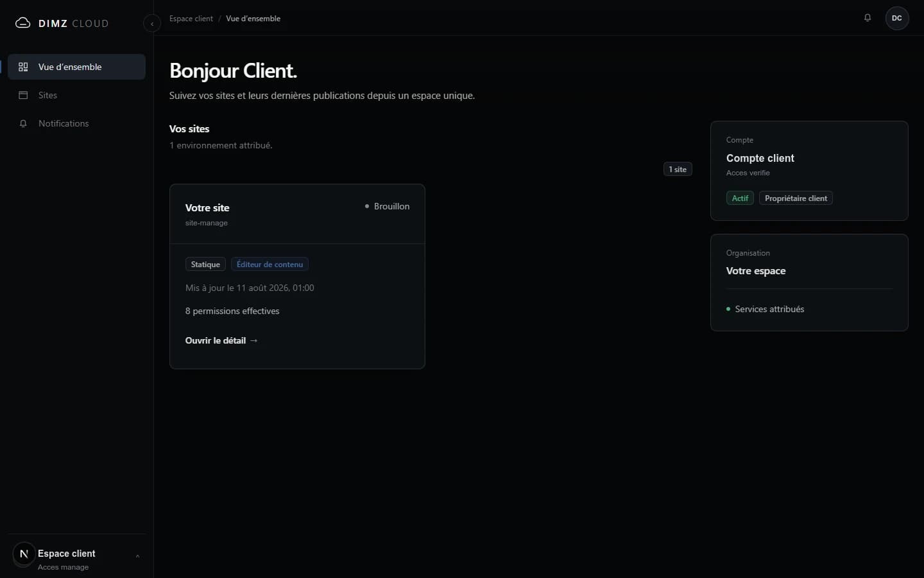The height and width of the screenshot is (578, 924).
Task: Click the Actif badge
Action: point(740,198)
